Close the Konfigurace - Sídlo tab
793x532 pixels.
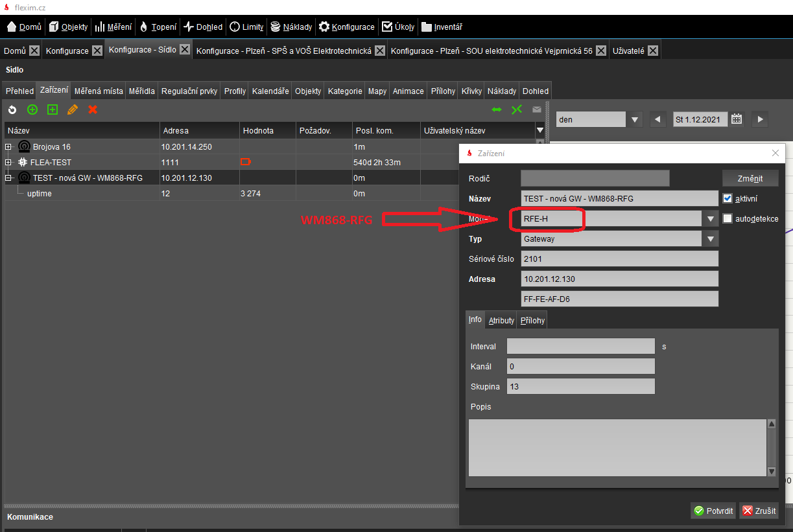click(185, 49)
